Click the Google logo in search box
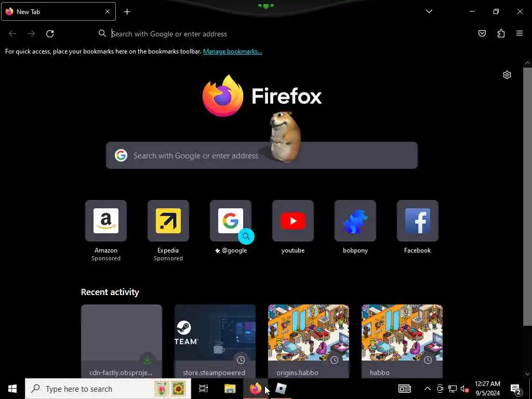The image size is (532, 399). pyautogui.click(x=121, y=155)
